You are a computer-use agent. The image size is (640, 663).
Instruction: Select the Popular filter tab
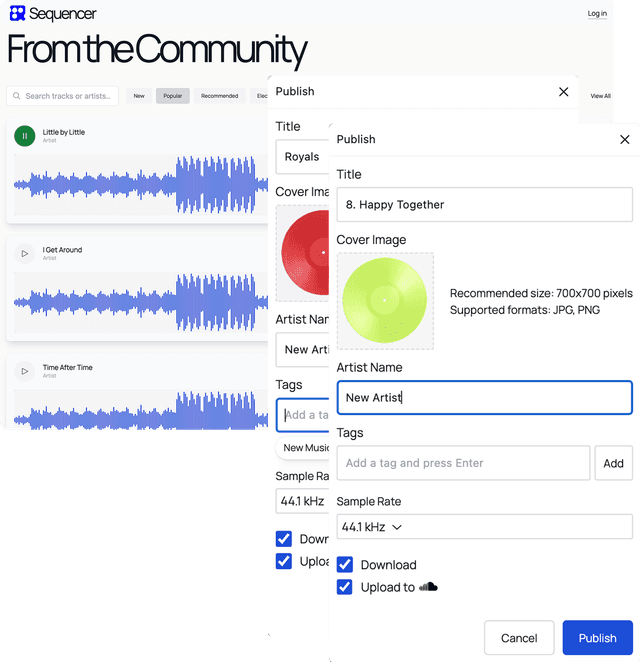[x=173, y=96]
